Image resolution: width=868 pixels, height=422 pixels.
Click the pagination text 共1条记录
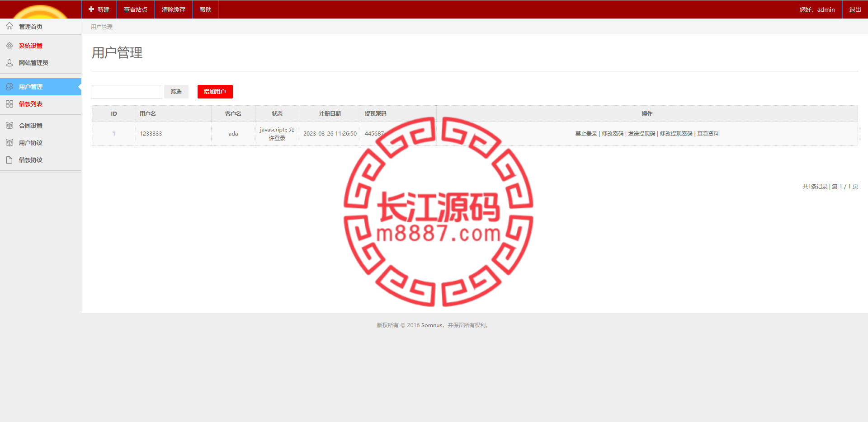coord(815,187)
